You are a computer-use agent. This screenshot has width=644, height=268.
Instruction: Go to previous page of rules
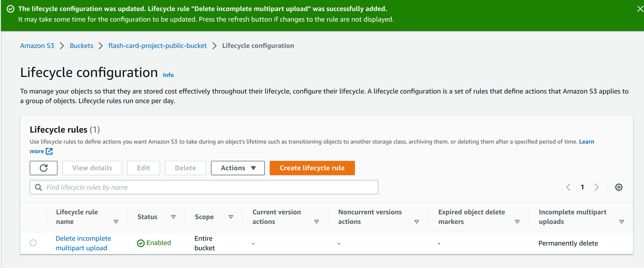point(568,187)
